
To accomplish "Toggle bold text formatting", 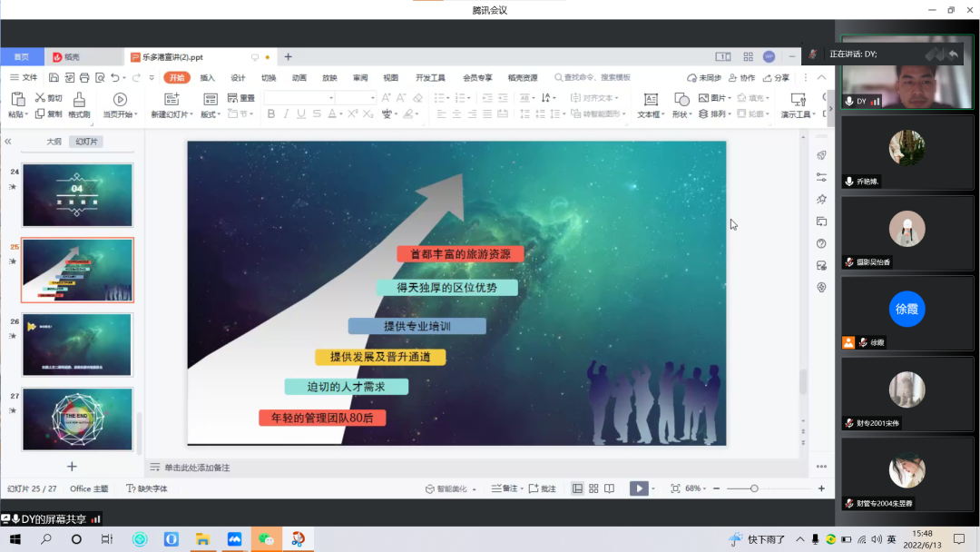I will point(270,114).
